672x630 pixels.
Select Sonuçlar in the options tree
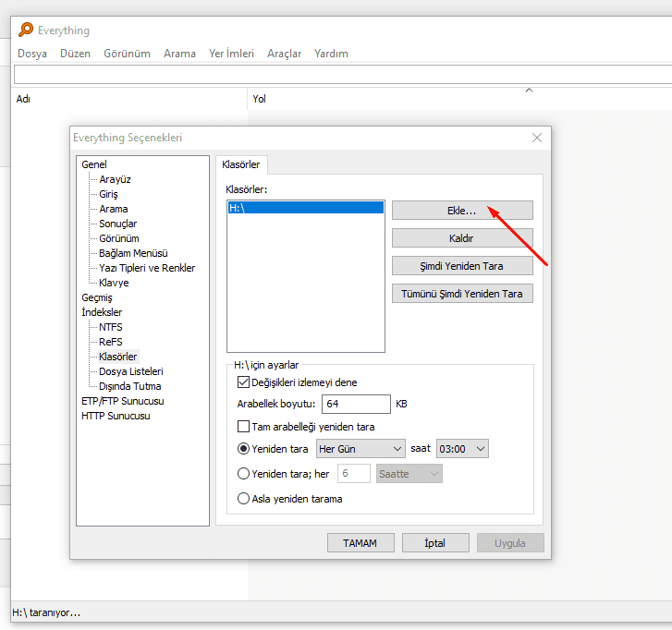click(118, 224)
